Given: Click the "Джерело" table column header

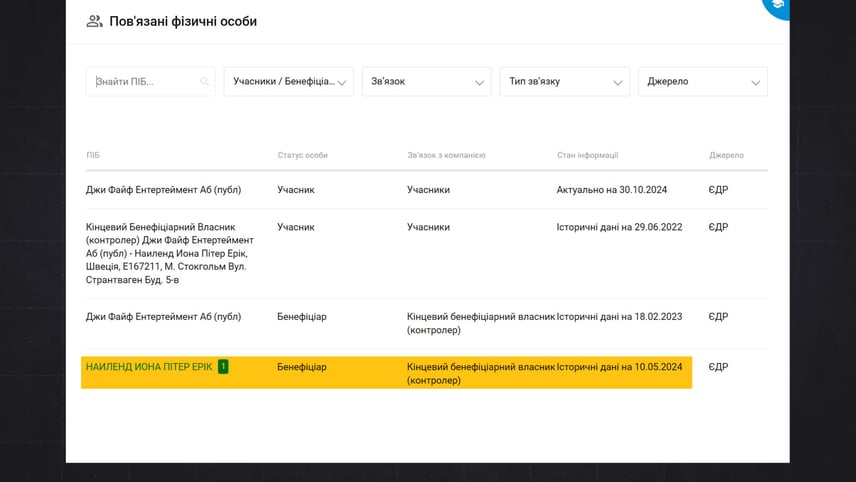Looking at the screenshot, I should 726,155.
